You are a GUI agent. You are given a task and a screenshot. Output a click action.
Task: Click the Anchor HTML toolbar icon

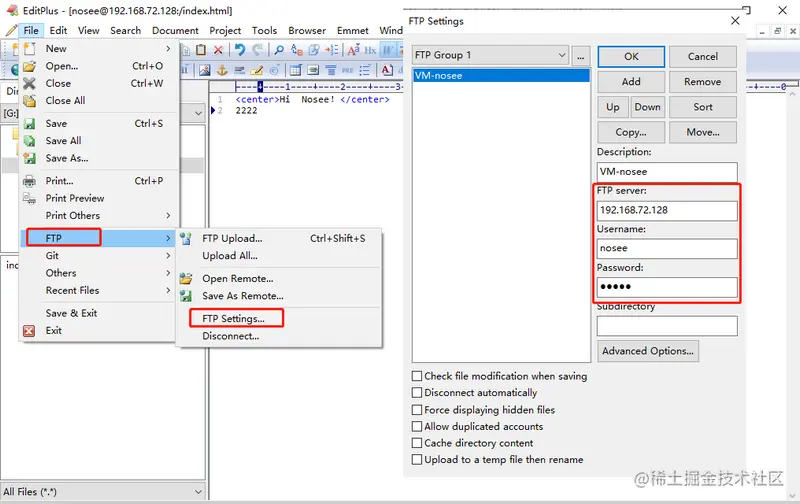coord(222,70)
